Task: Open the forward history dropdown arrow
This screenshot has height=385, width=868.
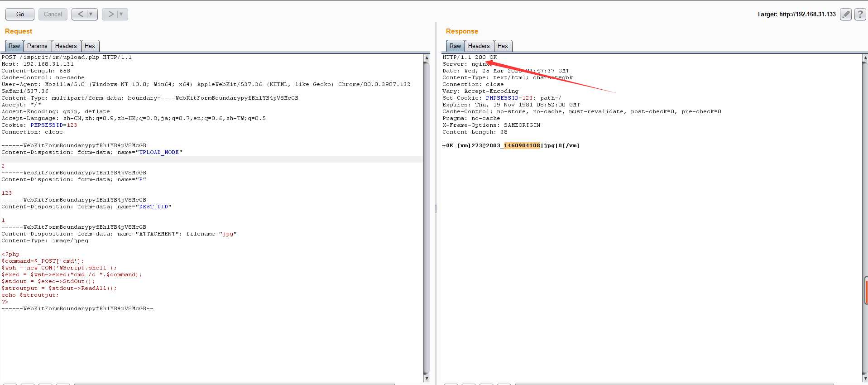Action: tap(121, 14)
